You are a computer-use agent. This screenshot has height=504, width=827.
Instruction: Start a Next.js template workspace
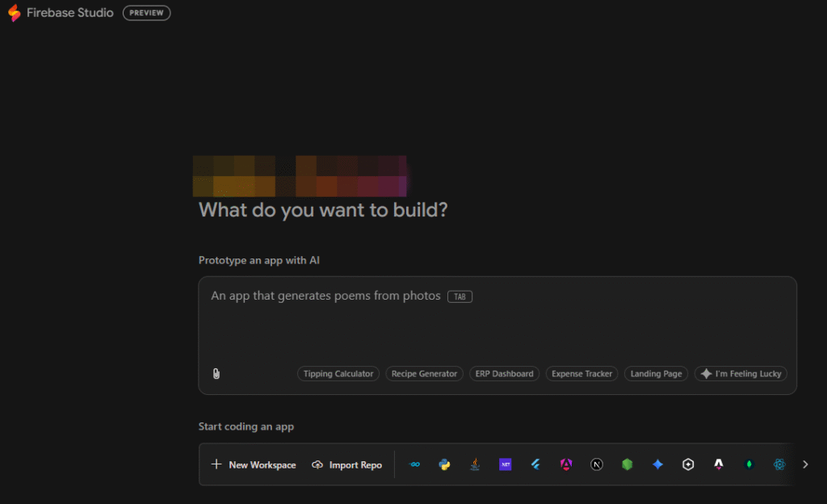click(597, 464)
